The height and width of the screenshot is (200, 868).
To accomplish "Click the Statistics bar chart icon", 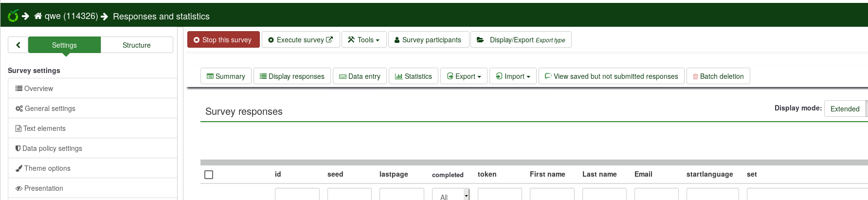I will 398,76.
